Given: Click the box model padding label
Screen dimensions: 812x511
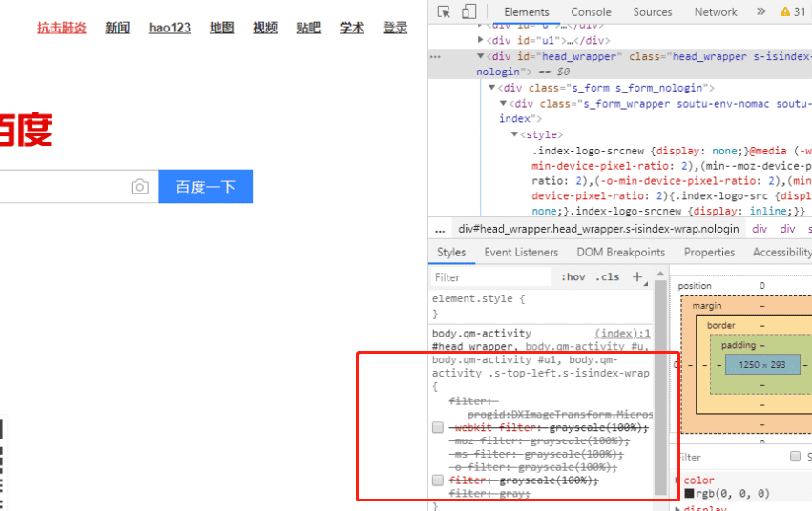Looking at the screenshot, I should click(739, 345).
